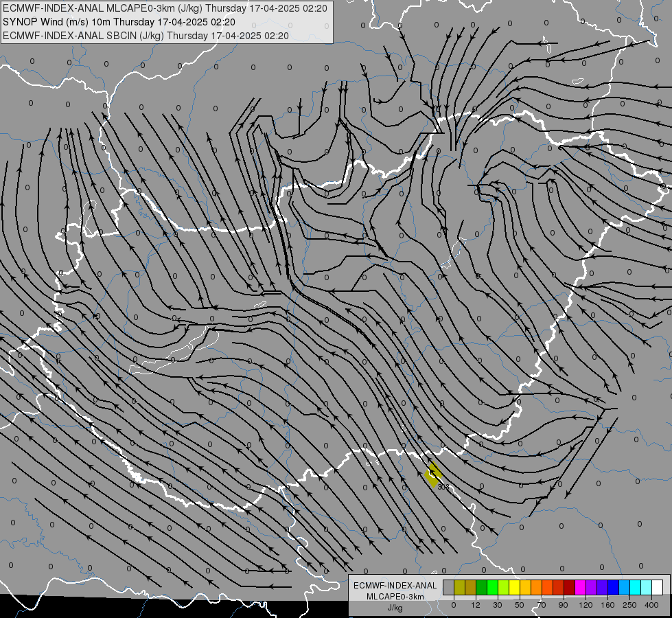Choose the orange legend swatch before 70 tick
The width and height of the screenshot is (672, 618).
coord(537,587)
